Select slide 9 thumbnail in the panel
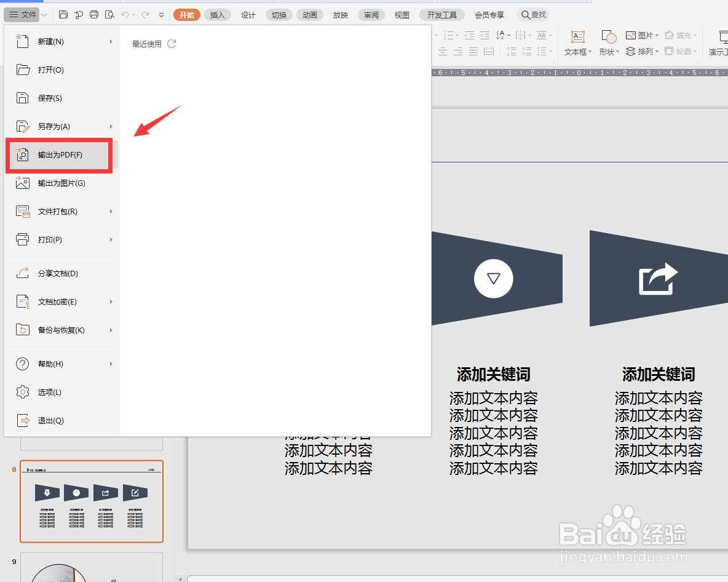Screen dimensions: 728x582 [92, 567]
